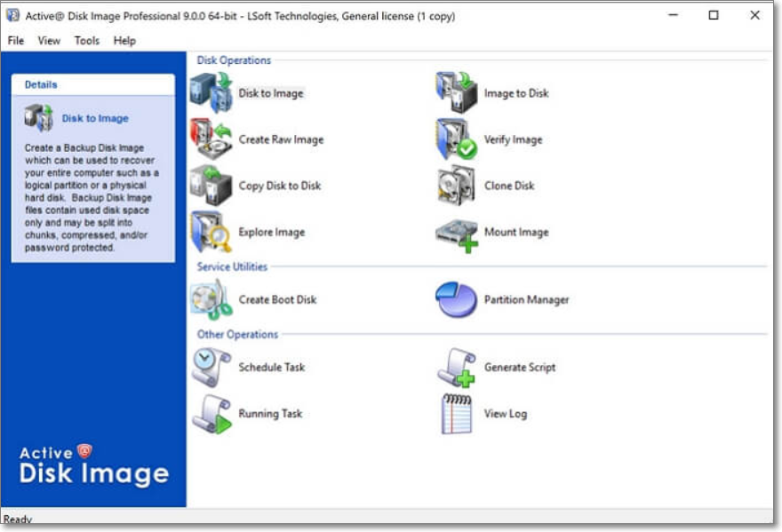Select Generate Script
Image resolution: width=782 pixels, height=532 pixels.
(519, 367)
